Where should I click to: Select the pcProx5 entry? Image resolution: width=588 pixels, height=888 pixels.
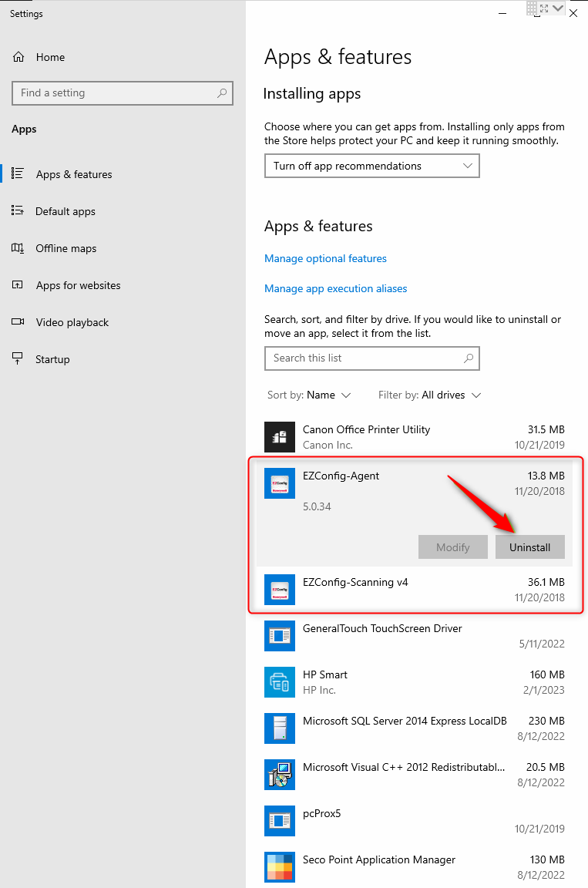(415, 821)
